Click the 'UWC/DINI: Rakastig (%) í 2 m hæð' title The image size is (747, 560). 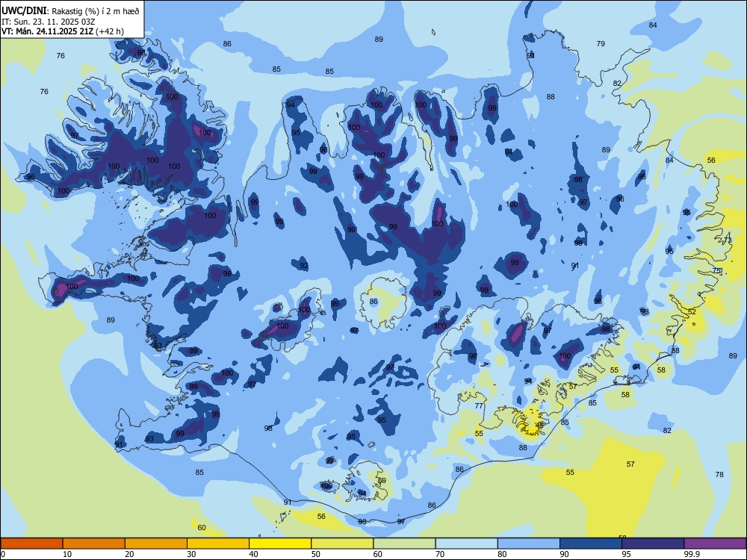(70, 11)
